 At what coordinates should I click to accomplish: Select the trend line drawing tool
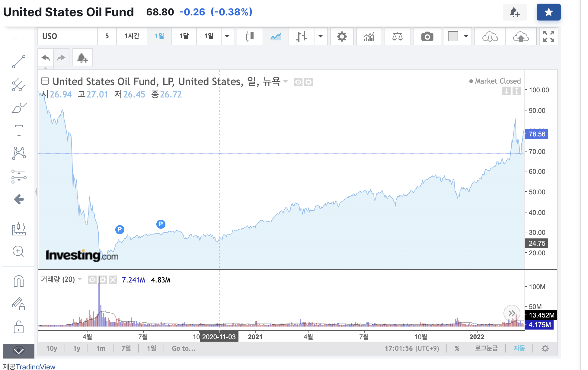19,62
